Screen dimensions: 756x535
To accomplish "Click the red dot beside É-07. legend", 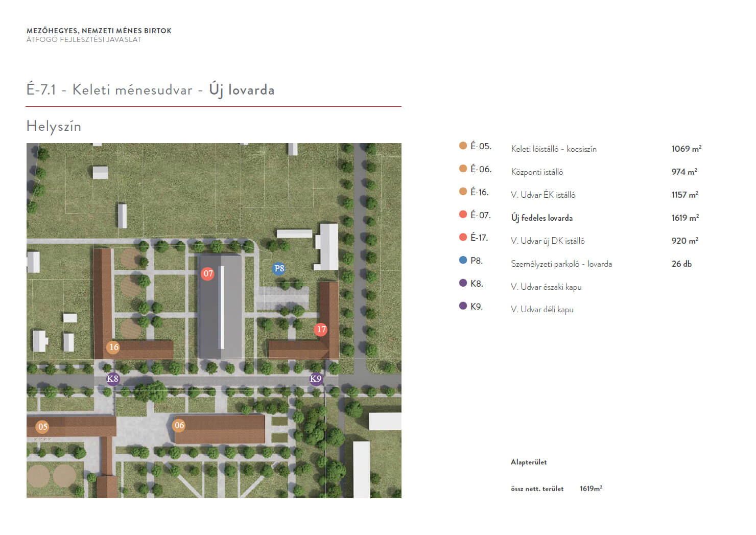I will pos(463,214).
